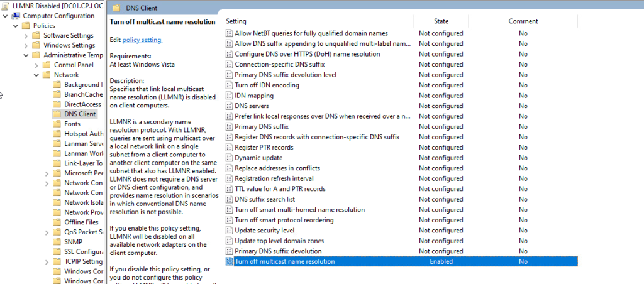Click the icon beside Dynamic update setting
Screen dimensions: 644x284
[229, 158]
